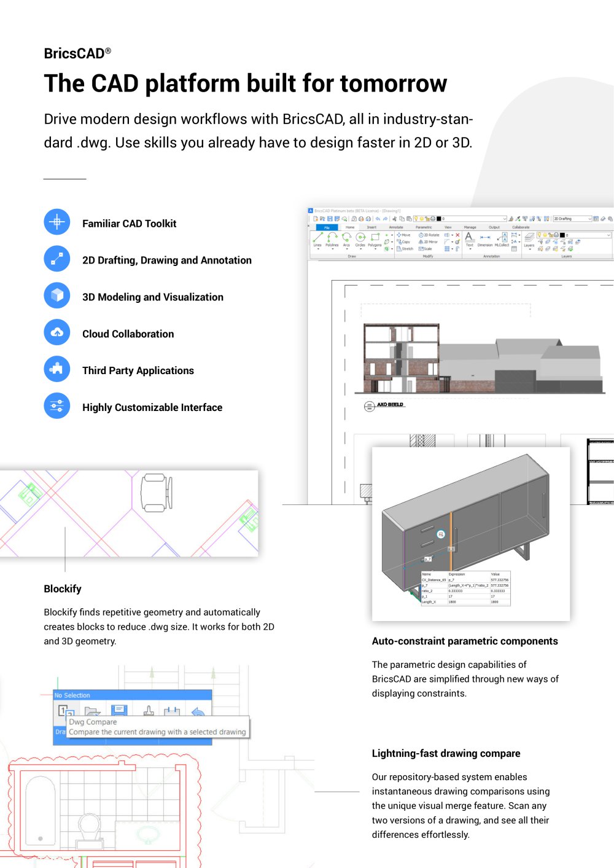Click the MLCollect annotation tool
Viewport: 614px width, 868px height.
pyautogui.click(x=502, y=240)
